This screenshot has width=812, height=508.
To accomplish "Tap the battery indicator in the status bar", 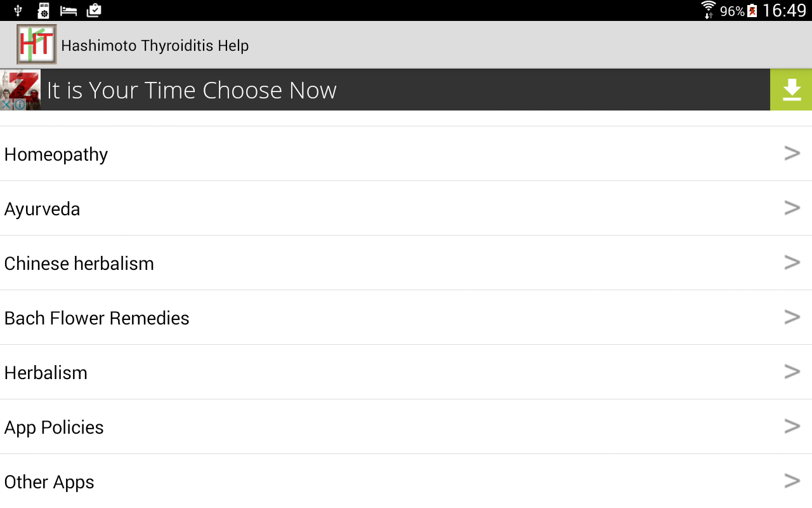I will click(x=752, y=11).
